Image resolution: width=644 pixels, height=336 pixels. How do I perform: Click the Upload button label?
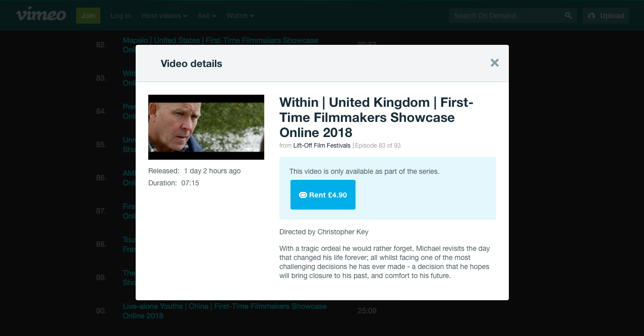tap(612, 16)
